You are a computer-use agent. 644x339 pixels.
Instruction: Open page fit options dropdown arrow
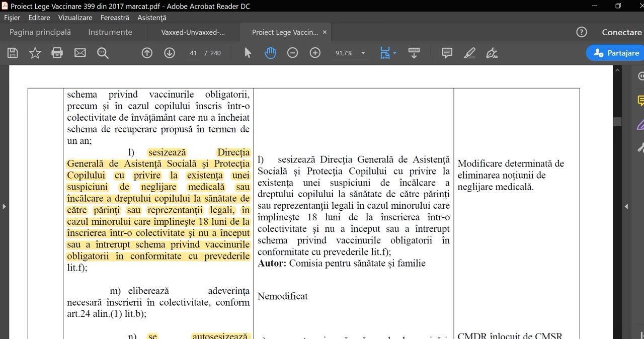(x=394, y=53)
